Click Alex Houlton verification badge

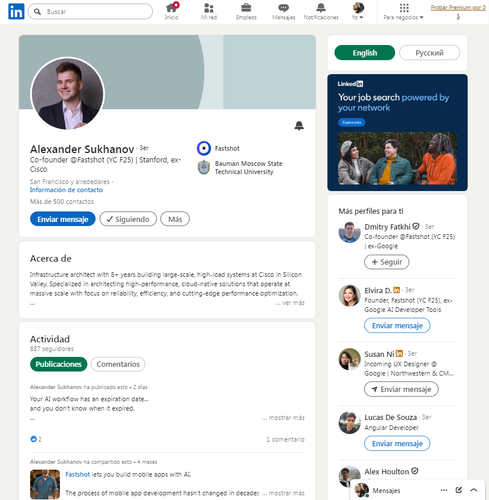click(x=415, y=471)
